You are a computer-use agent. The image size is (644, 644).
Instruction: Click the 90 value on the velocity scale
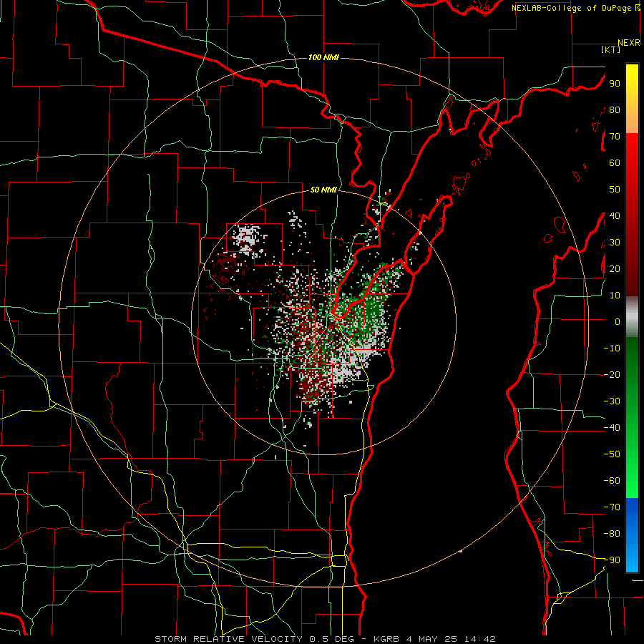615,84
